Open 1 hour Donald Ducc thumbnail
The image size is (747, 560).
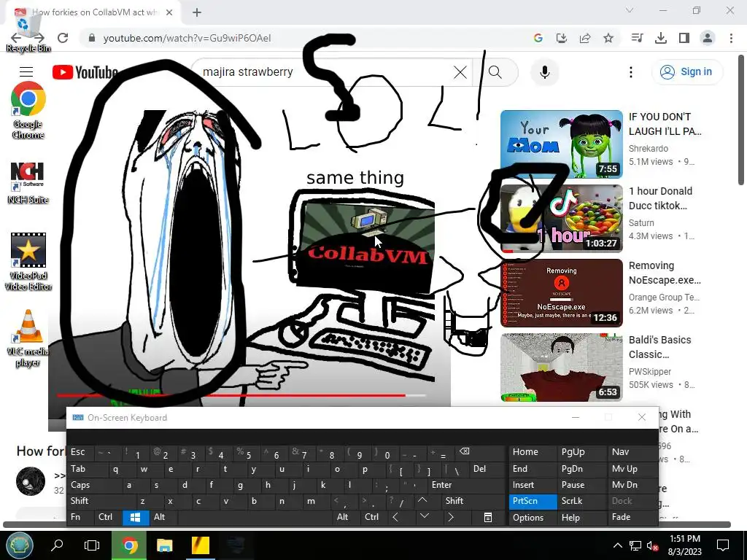click(x=561, y=219)
